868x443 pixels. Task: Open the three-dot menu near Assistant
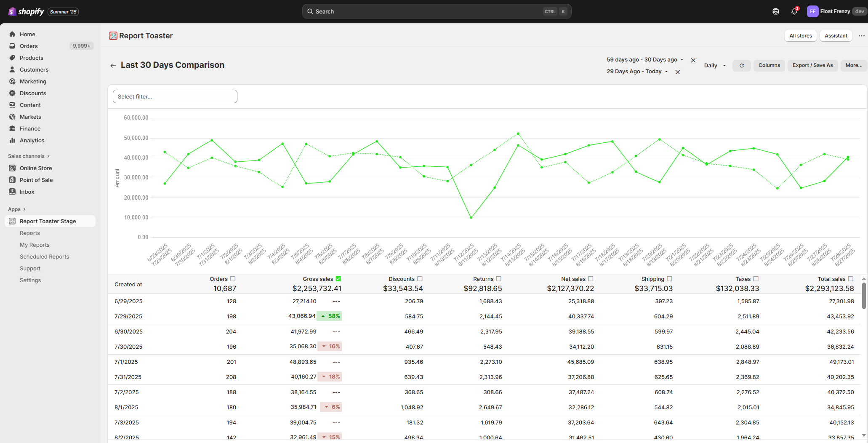(x=861, y=36)
